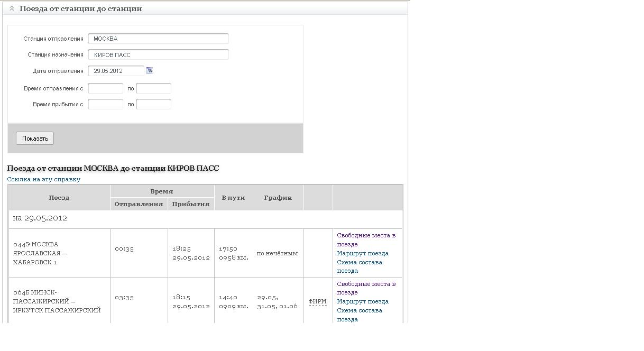The width and height of the screenshot is (644, 351).
Task: Open 'Свободные места в поезде' for train 044Э
Action: point(366,239)
